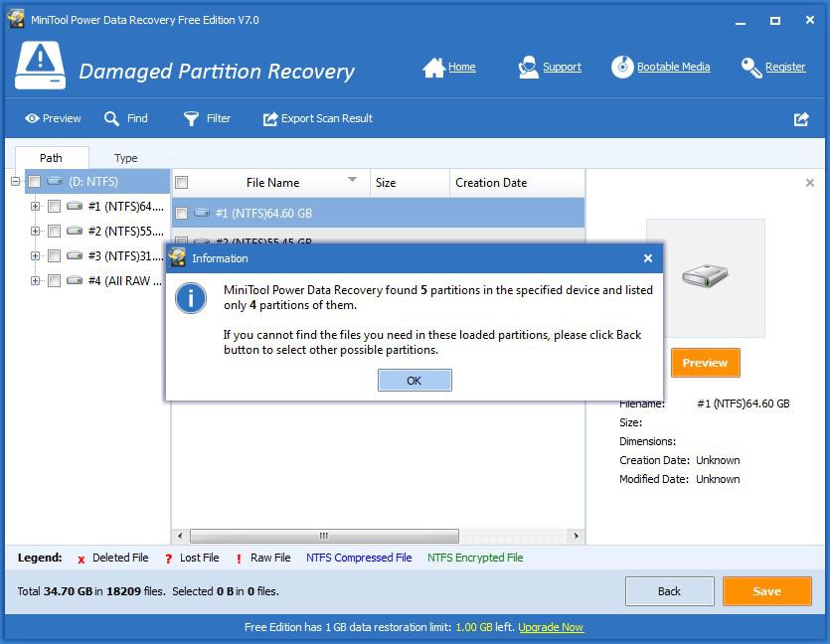
Task: Click the Filter funnel icon
Action: [191, 118]
